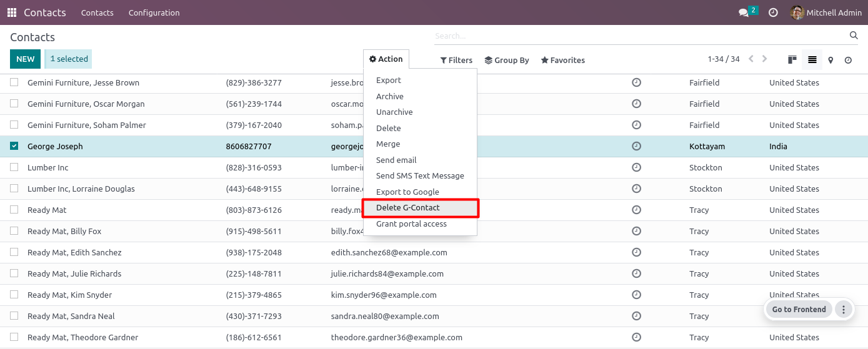868x349 pixels.
Task: Switch to activity view clock icon
Action: [x=848, y=60]
